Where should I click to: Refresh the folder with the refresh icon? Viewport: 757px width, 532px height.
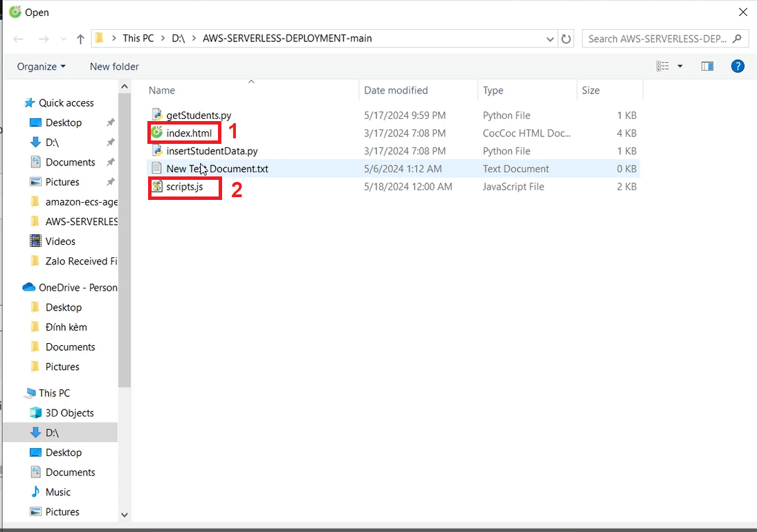pyautogui.click(x=566, y=39)
